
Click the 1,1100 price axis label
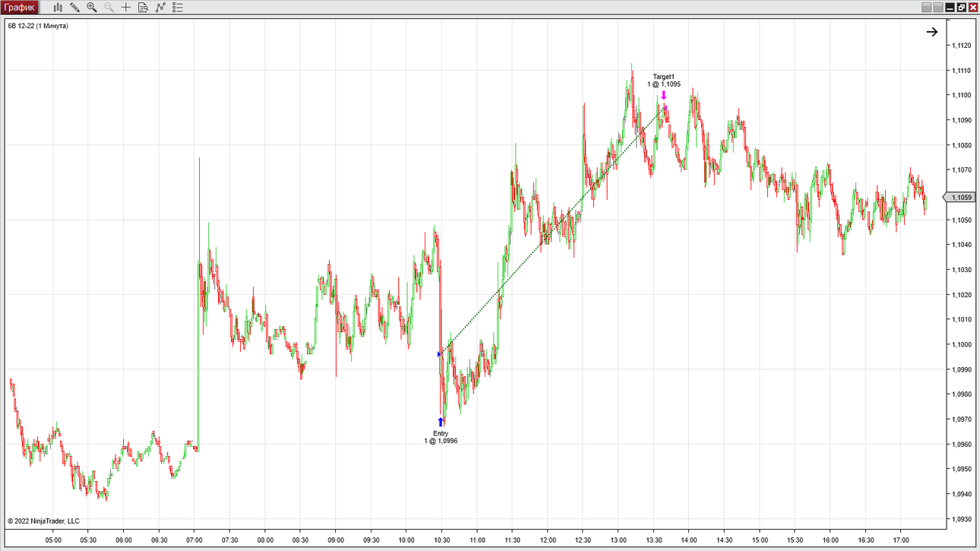coord(961,95)
